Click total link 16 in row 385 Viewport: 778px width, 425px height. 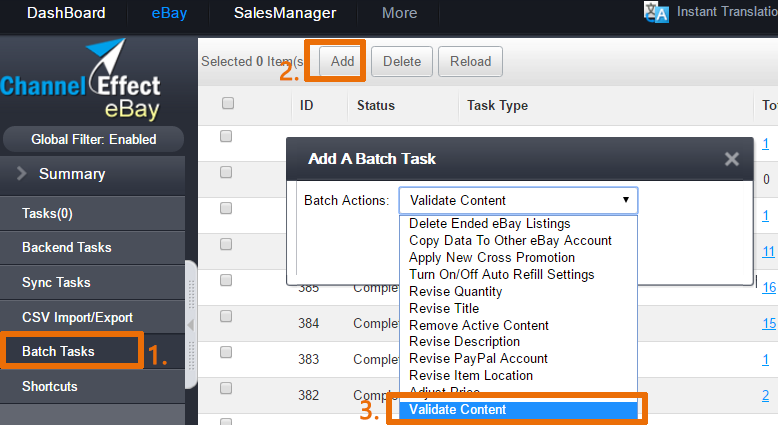click(769, 287)
